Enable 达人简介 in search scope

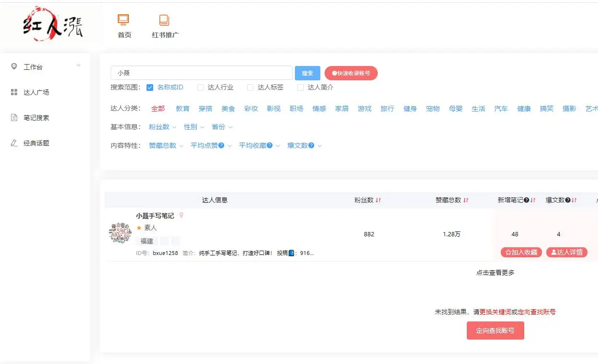[301, 88]
